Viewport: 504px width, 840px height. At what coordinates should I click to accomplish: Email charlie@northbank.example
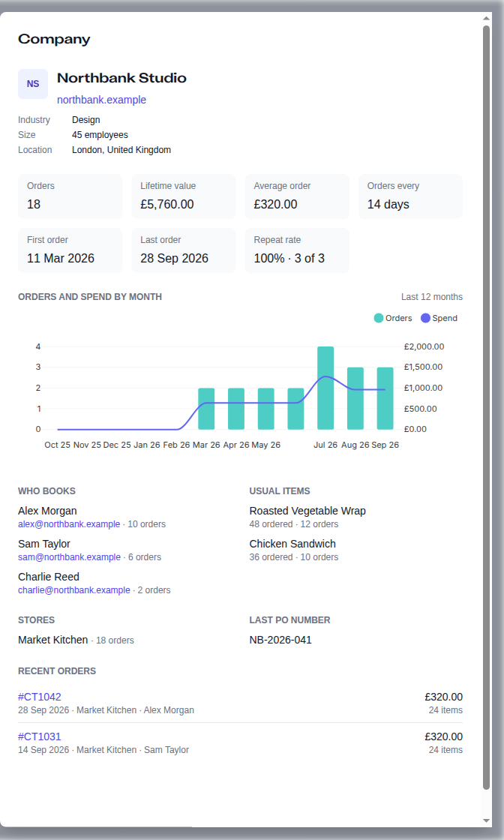[74, 589]
